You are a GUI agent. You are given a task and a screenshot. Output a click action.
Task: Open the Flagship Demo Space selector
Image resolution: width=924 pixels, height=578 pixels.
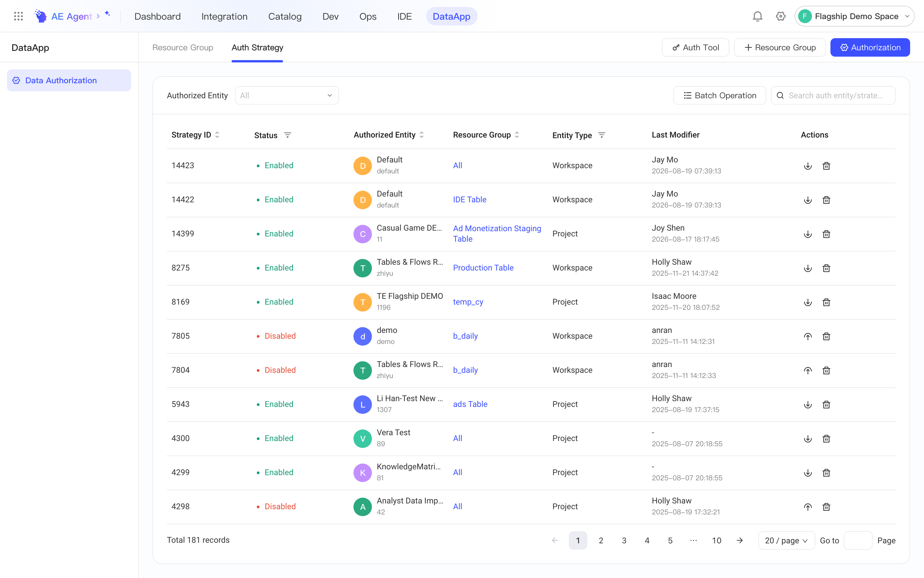pyautogui.click(x=854, y=16)
